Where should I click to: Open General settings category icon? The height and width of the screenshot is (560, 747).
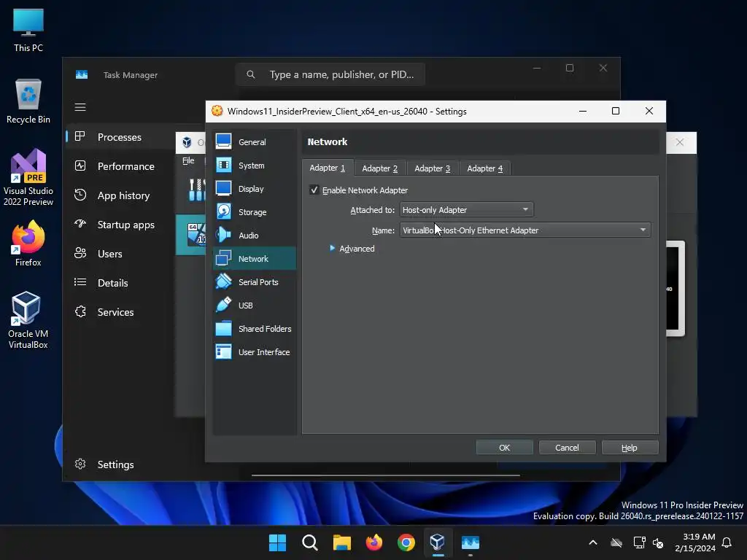[223, 141]
